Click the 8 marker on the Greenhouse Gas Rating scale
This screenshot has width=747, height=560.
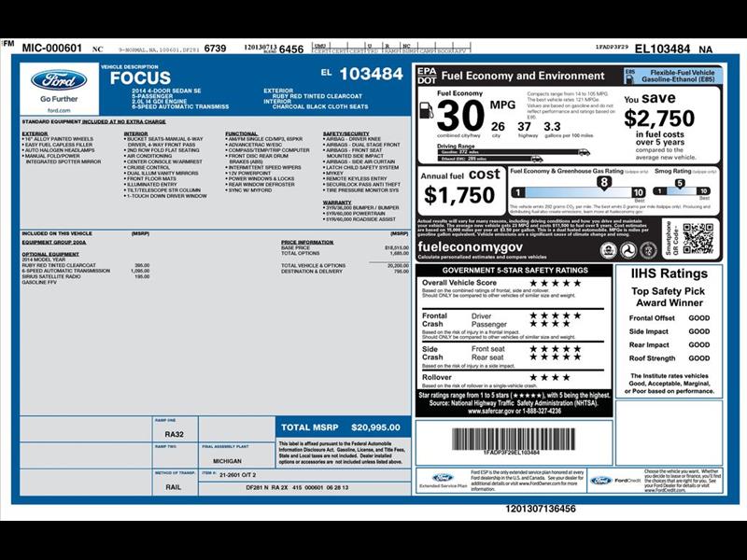605,182
